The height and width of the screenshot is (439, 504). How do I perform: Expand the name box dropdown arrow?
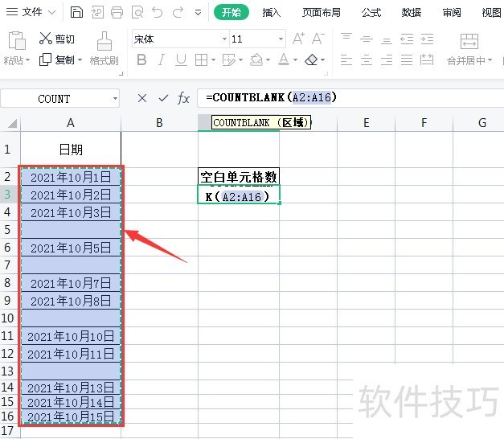(x=115, y=98)
